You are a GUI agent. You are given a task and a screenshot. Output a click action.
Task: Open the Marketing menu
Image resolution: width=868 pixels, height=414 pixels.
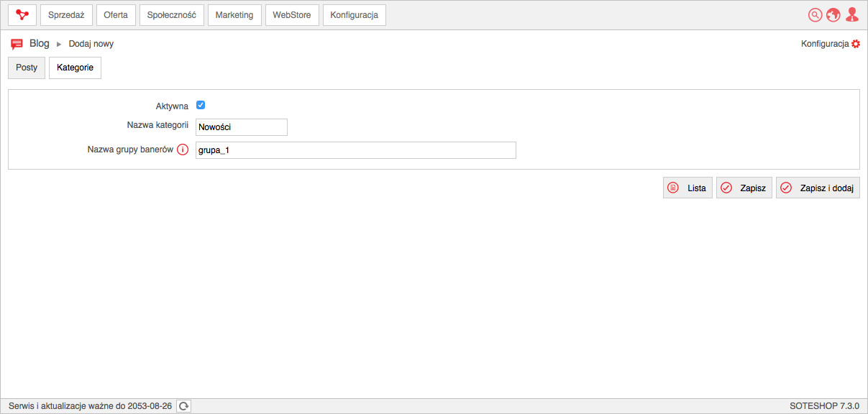[x=234, y=15]
